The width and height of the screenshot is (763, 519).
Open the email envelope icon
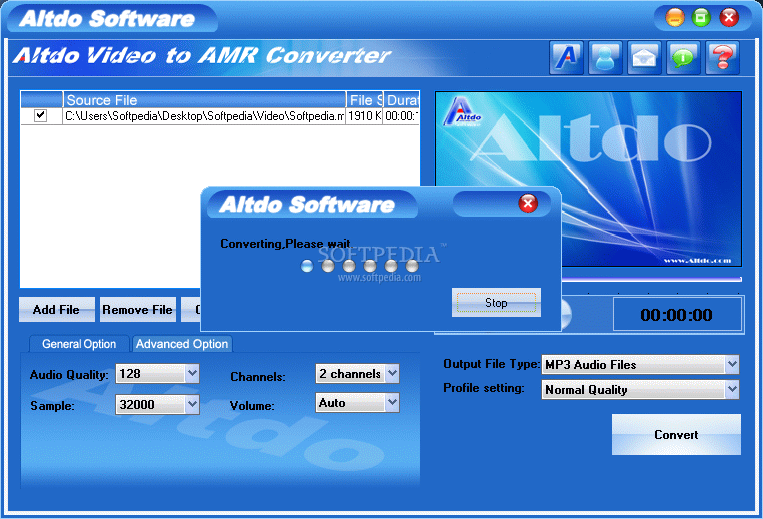click(x=644, y=58)
